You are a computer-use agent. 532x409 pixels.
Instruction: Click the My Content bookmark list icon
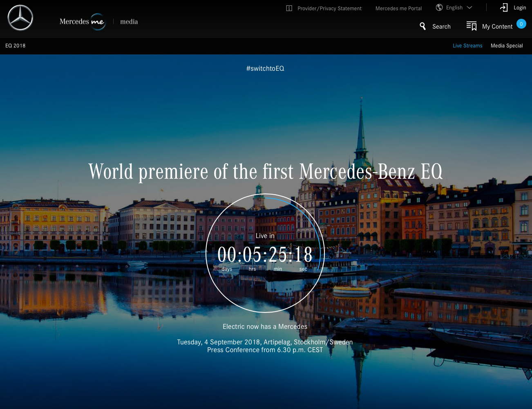tap(472, 26)
